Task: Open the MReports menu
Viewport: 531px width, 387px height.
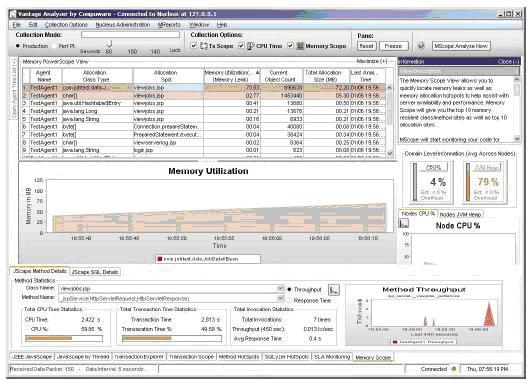Action: pyautogui.click(x=169, y=25)
